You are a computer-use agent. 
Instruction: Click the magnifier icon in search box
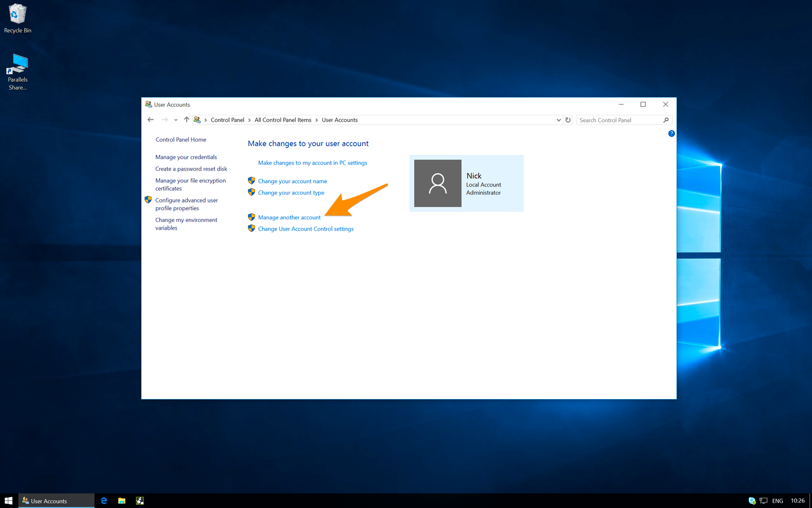[x=666, y=120]
